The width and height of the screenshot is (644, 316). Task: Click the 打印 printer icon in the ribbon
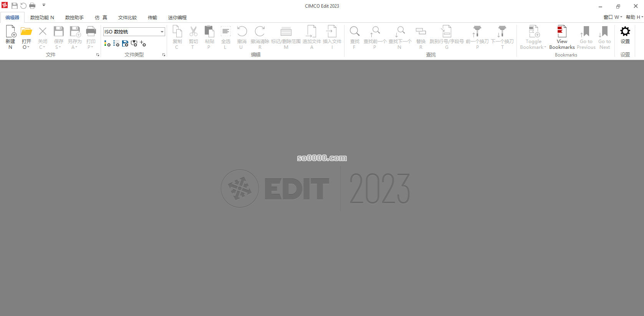coord(91,32)
